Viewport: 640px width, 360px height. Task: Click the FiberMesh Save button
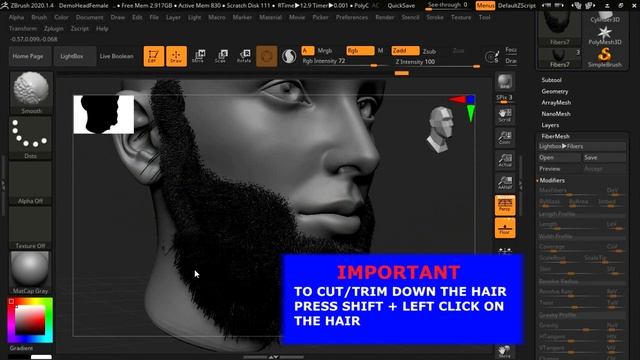[x=604, y=158]
